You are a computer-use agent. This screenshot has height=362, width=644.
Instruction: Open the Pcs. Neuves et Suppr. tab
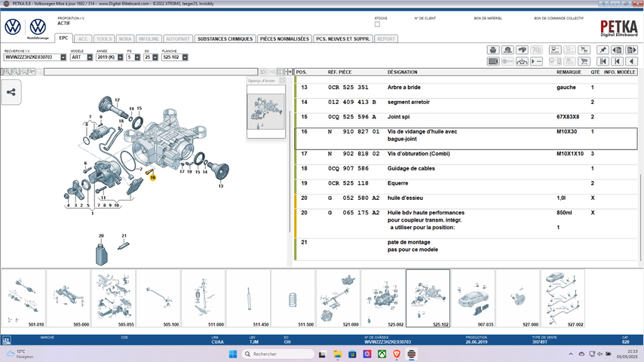343,39
